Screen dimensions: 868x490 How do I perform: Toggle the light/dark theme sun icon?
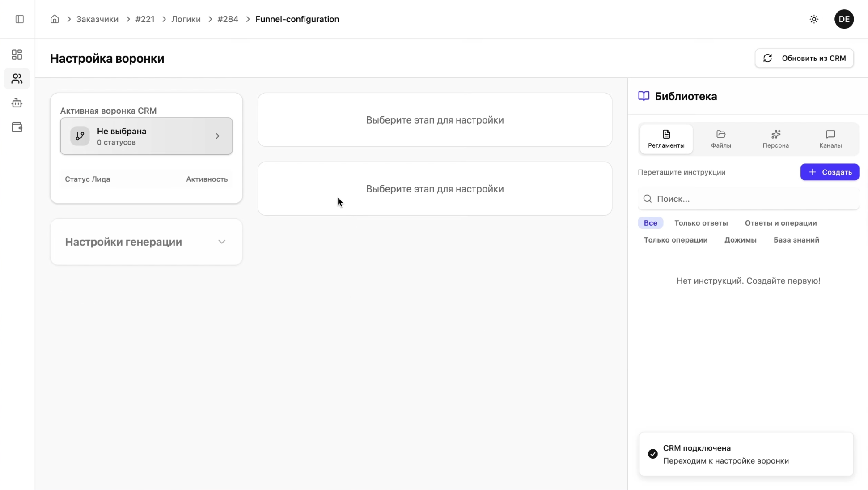814,19
